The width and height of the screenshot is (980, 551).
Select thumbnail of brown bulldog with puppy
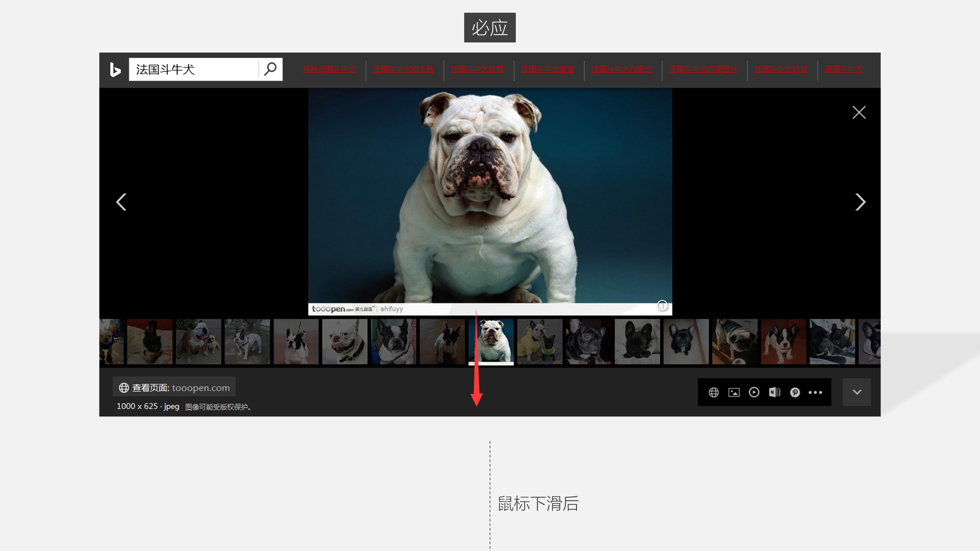click(198, 341)
